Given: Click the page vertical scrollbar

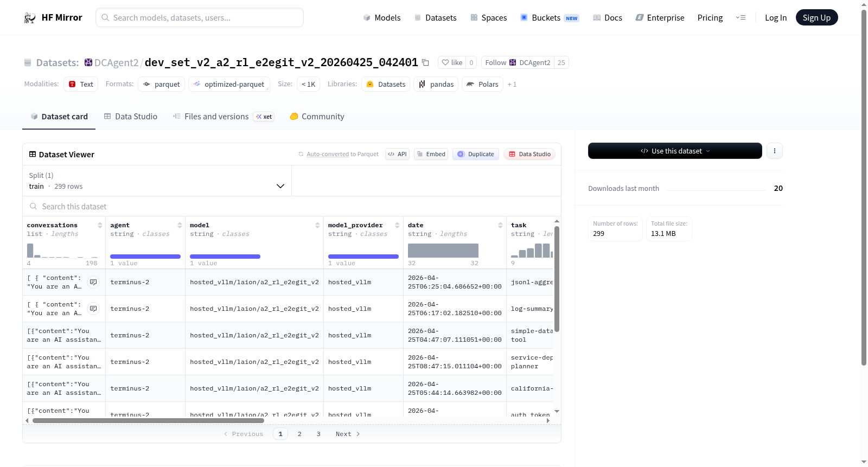Looking at the screenshot, I should 864,187.
